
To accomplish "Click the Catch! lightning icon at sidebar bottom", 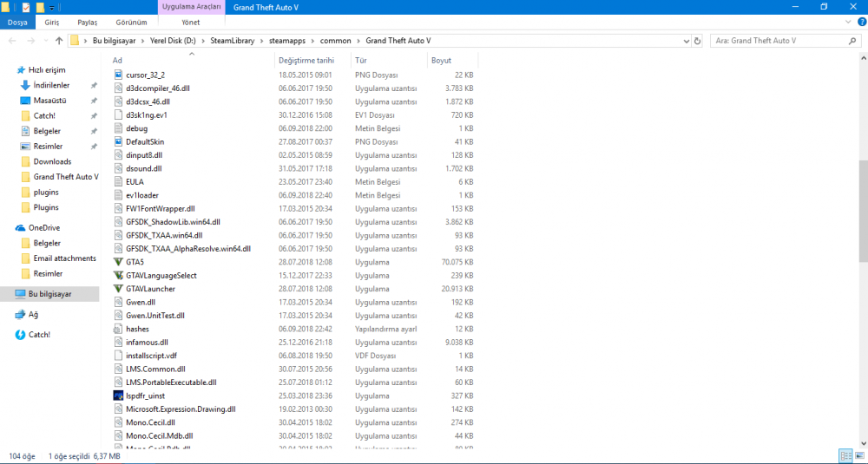I will coord(21,335).
